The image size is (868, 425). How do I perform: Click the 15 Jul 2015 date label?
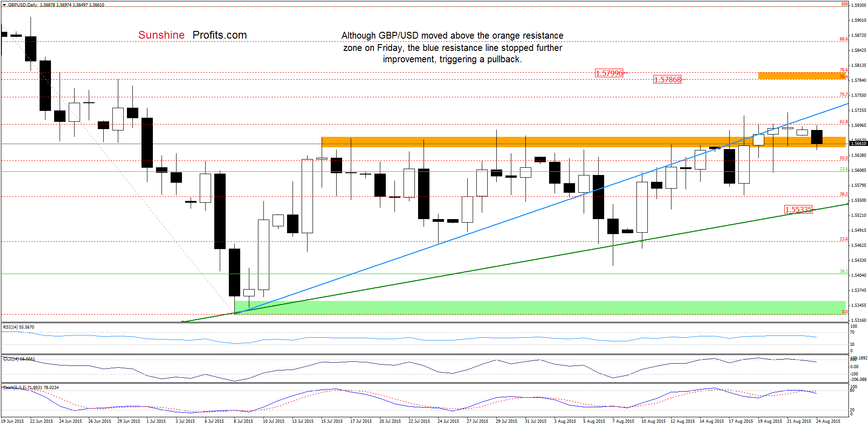coord(332,421)
